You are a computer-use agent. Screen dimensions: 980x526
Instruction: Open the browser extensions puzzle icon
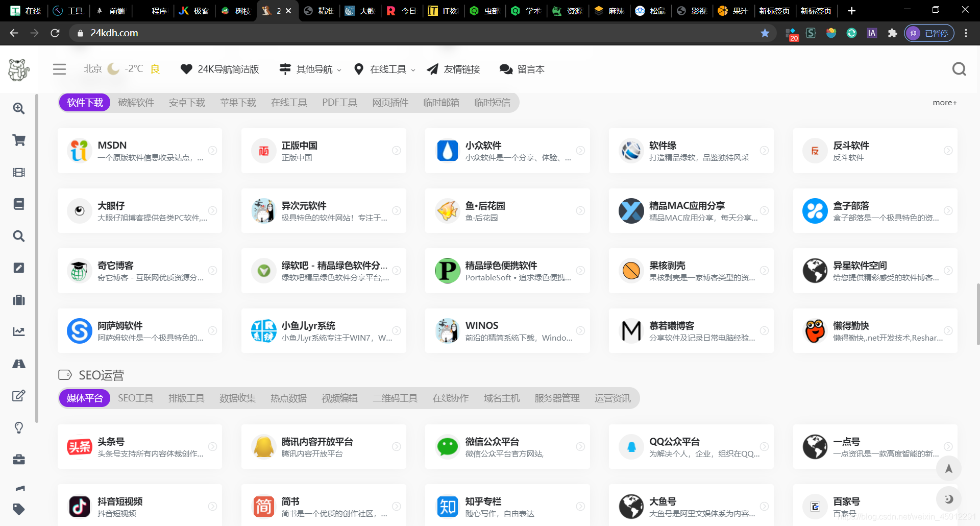tap(892, 33)
